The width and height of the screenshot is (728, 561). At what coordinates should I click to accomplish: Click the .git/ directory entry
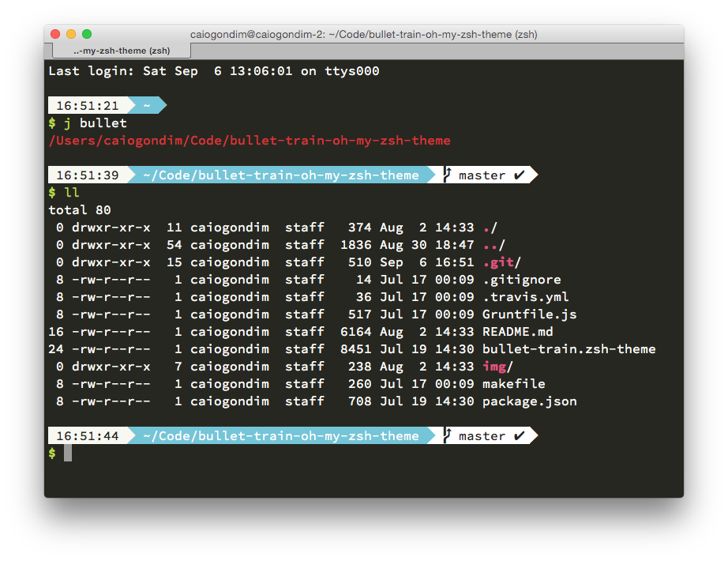[x=501, y=262]
